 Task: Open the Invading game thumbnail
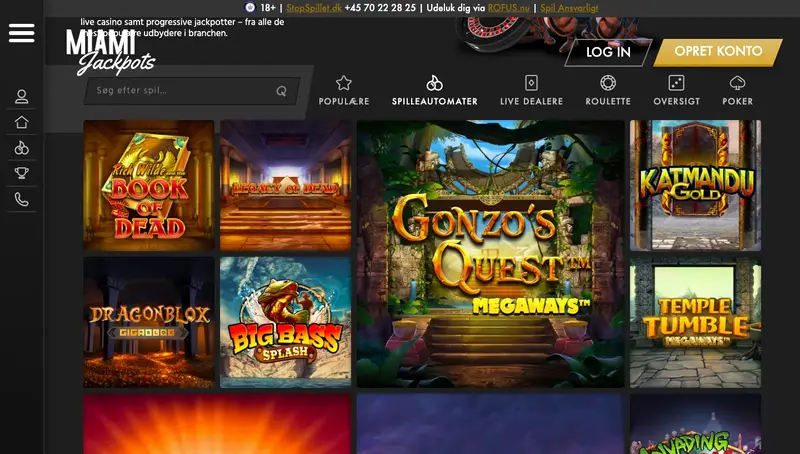point(695,424)
